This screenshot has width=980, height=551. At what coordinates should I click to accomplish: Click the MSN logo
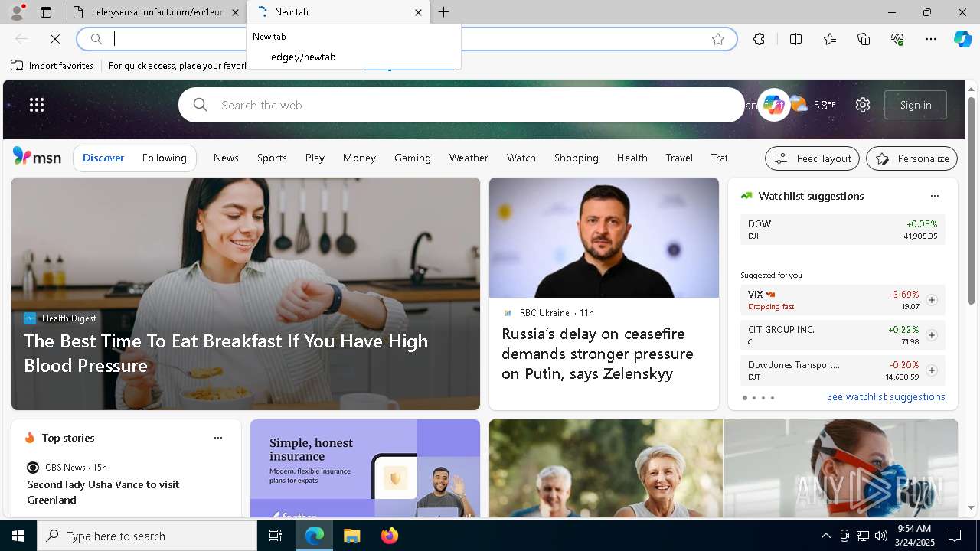(x=37, y=157)
